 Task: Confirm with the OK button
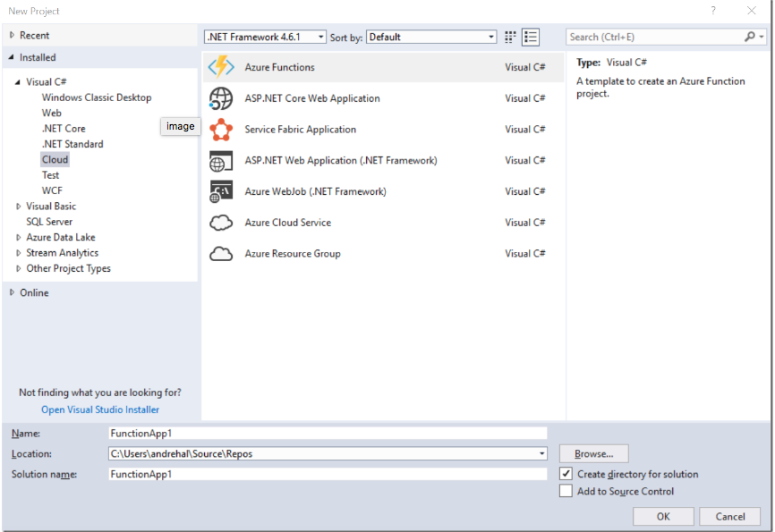(x=663, y=516)
